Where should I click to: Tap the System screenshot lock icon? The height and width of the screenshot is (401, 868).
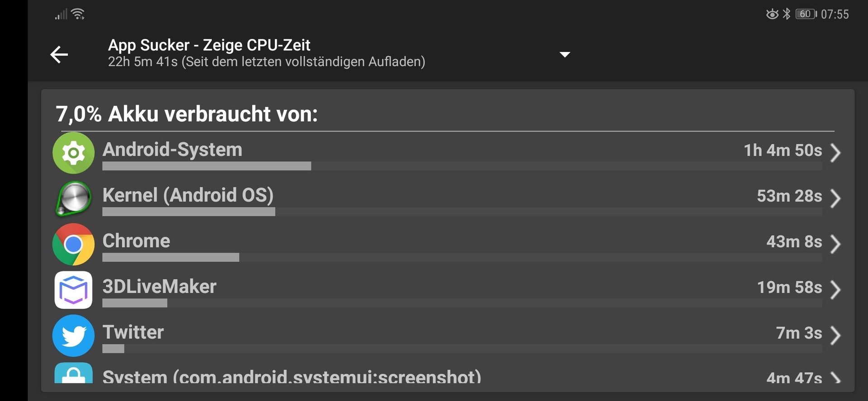(x=73, y=373)
